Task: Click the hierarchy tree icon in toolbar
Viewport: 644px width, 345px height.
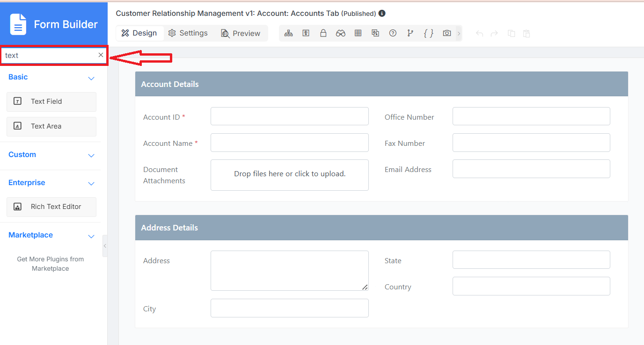Action: 288,33
